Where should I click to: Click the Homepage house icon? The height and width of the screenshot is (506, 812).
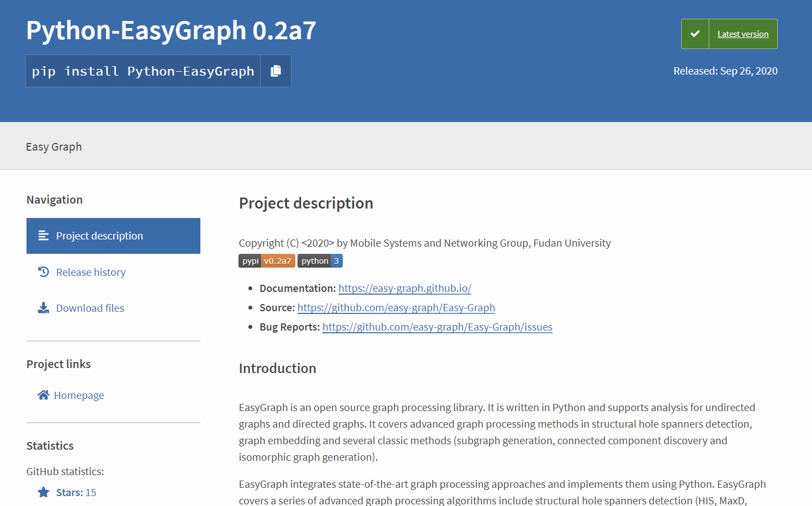[43, 395]
